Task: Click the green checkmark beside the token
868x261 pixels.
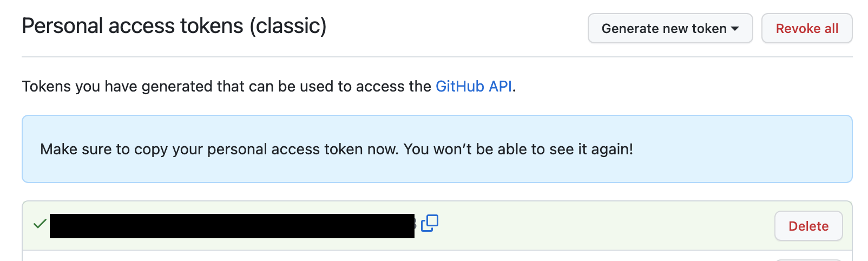Action: (x=40, y=224)
